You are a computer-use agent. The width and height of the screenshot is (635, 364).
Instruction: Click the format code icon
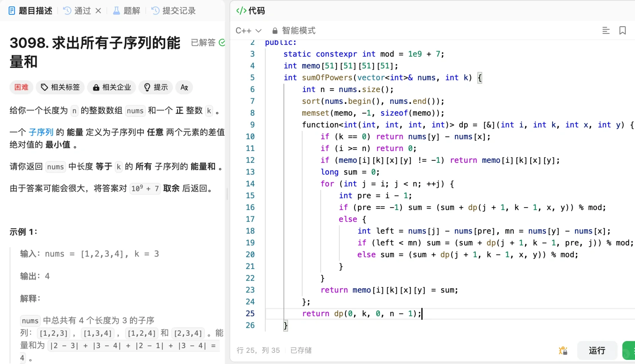(606, 31)
